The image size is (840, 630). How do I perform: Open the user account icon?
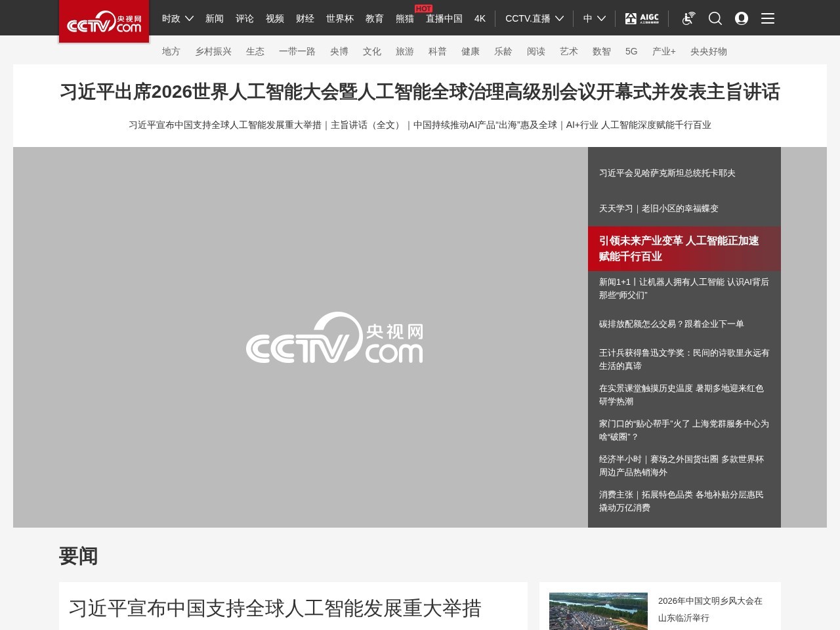[x=742, y=18]
